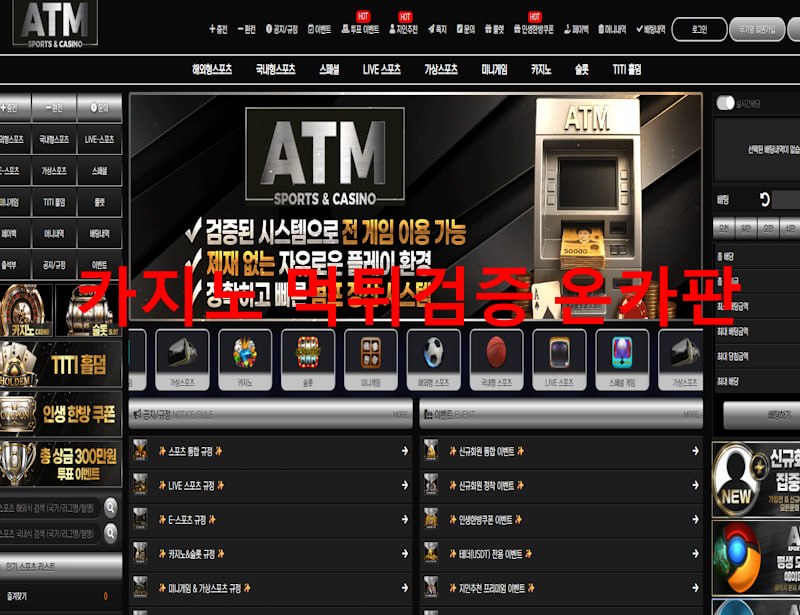Click the sidebar 환전 gray button

click(x=54, y=108)
